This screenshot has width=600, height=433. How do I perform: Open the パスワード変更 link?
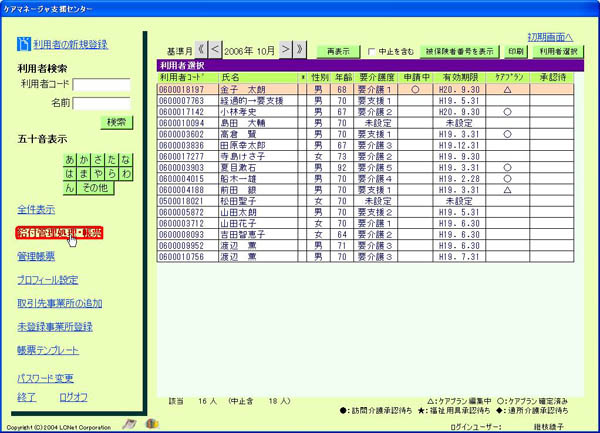[x=45, y=378]
